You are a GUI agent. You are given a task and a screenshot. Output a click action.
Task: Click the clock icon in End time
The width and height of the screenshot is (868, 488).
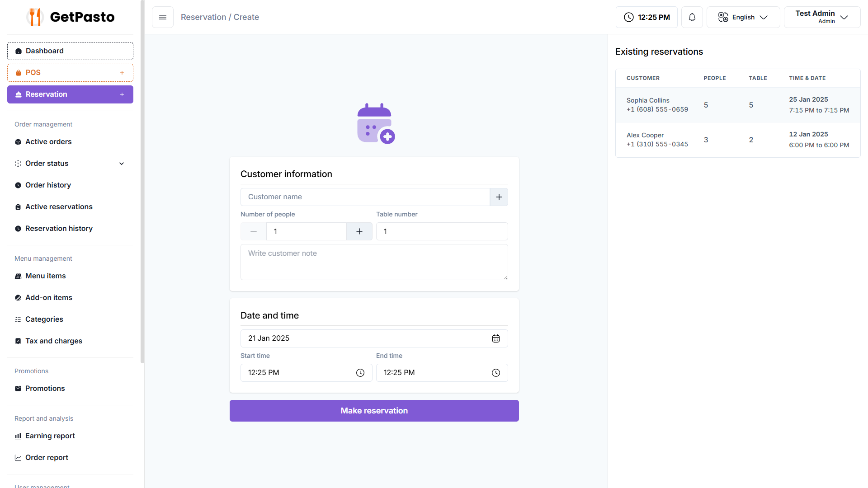pyautogui.click(x=495, y=373)
